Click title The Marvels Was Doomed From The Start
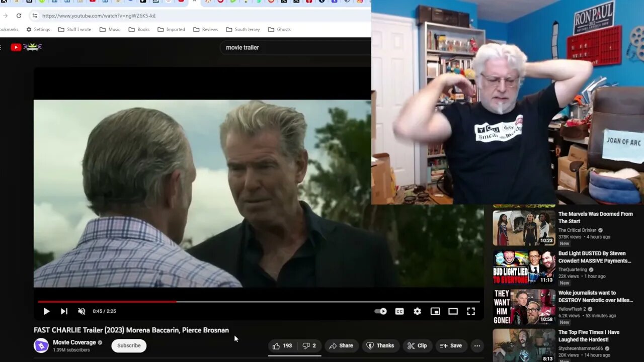 (x=595, y=218)
